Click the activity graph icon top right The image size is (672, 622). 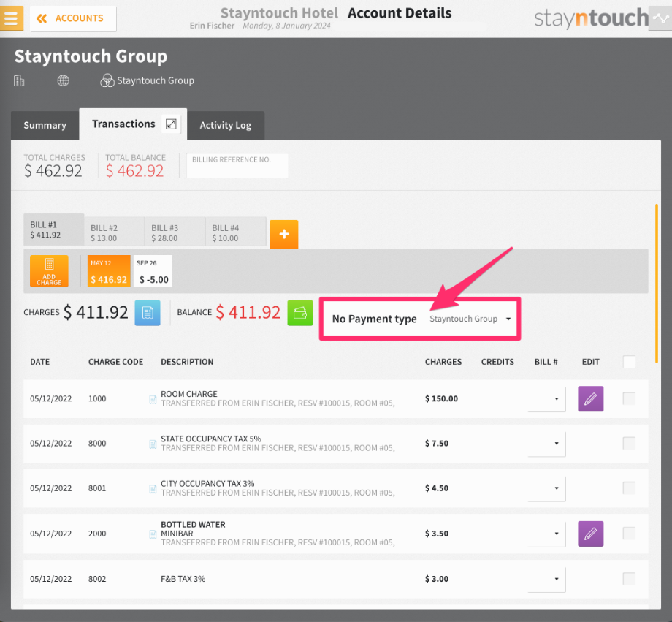coord(660,18)
